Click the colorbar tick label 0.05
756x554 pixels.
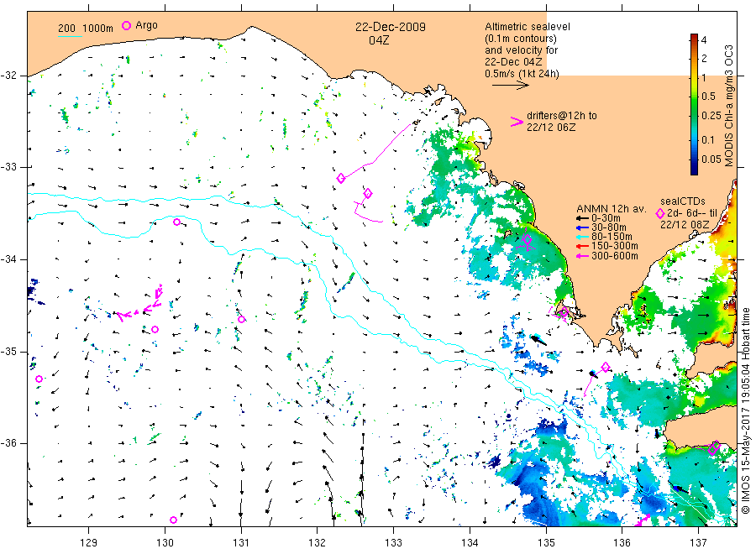pyautogui.click(x=711, y=159)
